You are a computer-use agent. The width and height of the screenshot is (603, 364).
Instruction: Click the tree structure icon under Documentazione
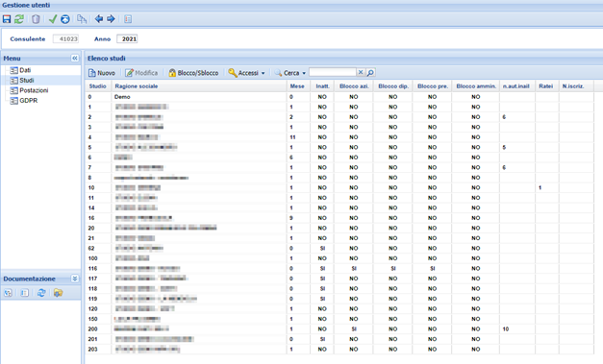pyautogui.click(x=8, y=293)
